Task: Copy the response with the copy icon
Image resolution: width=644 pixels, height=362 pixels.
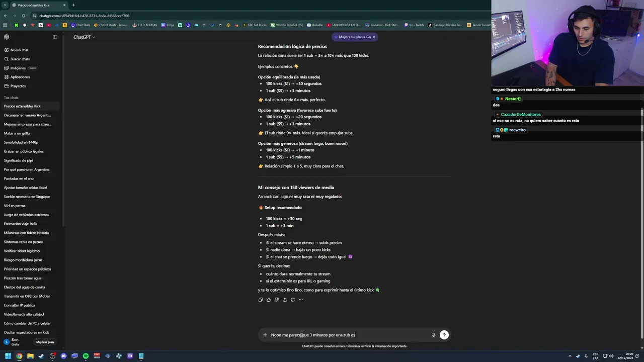Action: coord(260,300)
